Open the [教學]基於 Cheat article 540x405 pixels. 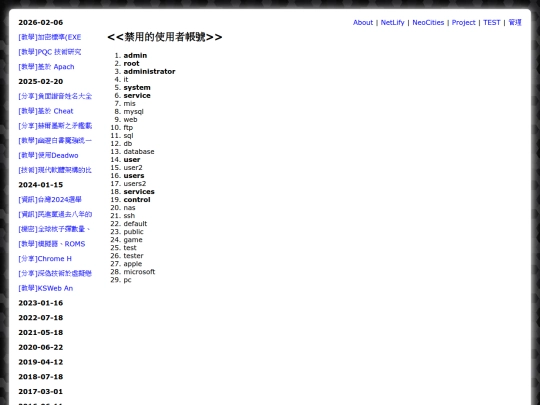coord(46,111)
